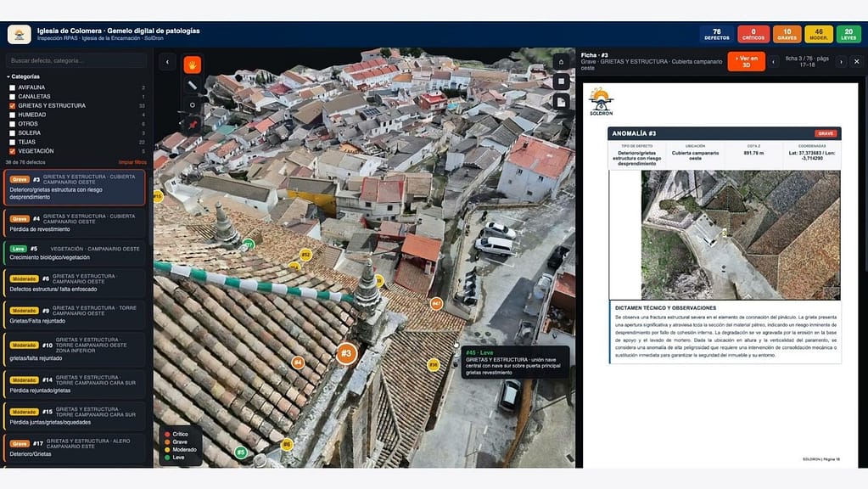Click GRAVE tag on Anomalía #3 header
The height and width of the screenshot is (489, 868).
click(x=825, y=133)
